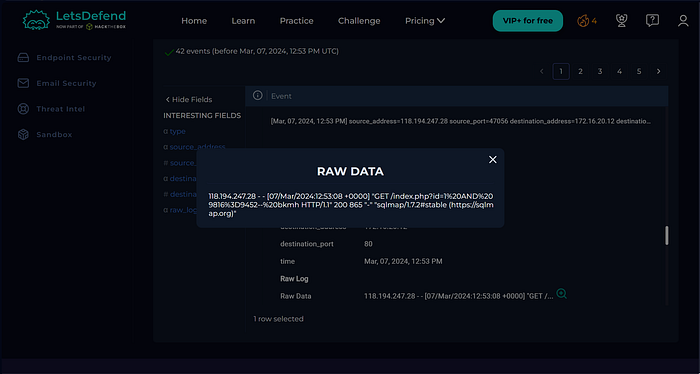
Task: Click the Sandbox cube icon
Action: pyautogui.click(x=23, y=134)
